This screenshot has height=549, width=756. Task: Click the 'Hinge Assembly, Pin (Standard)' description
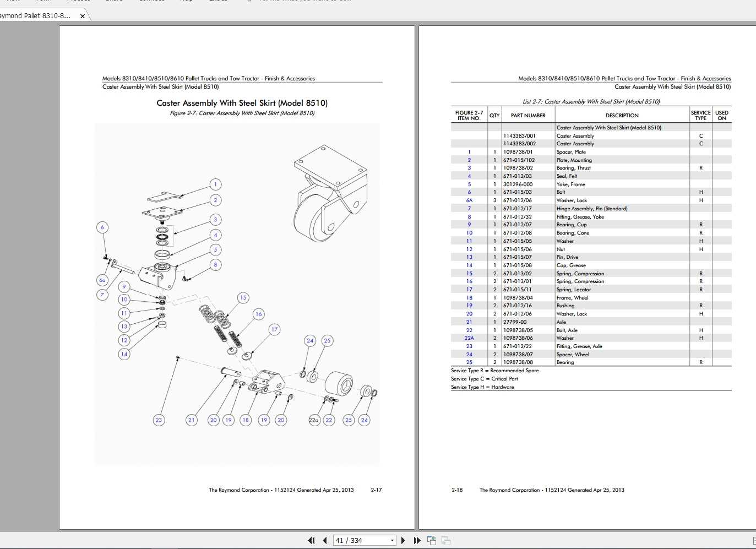pos(592,209)
